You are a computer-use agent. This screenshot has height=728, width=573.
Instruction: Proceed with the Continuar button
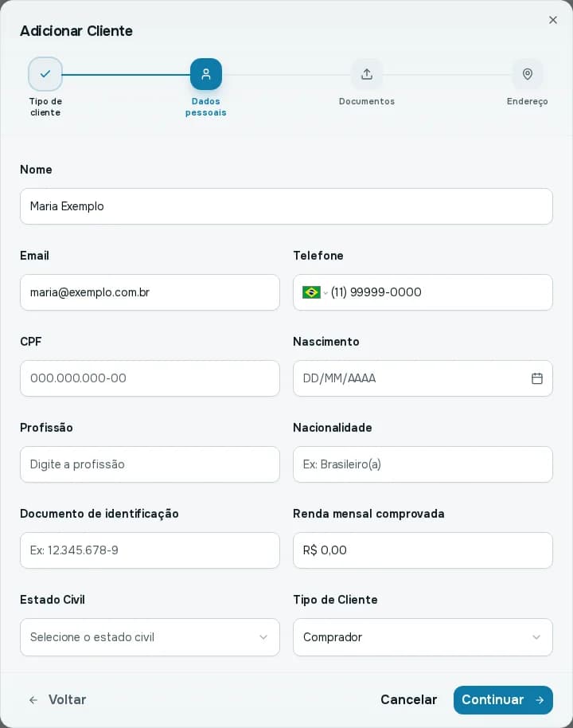[x=503, y=699]
